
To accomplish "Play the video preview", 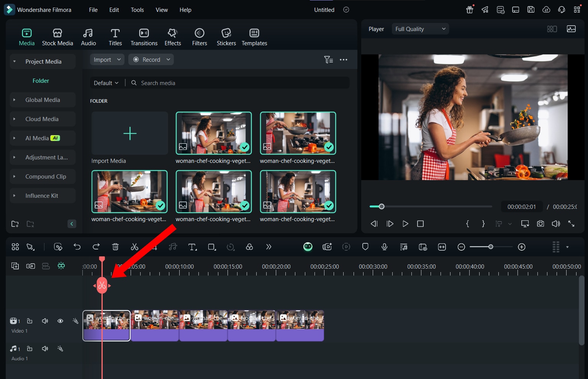I will 405,224.
